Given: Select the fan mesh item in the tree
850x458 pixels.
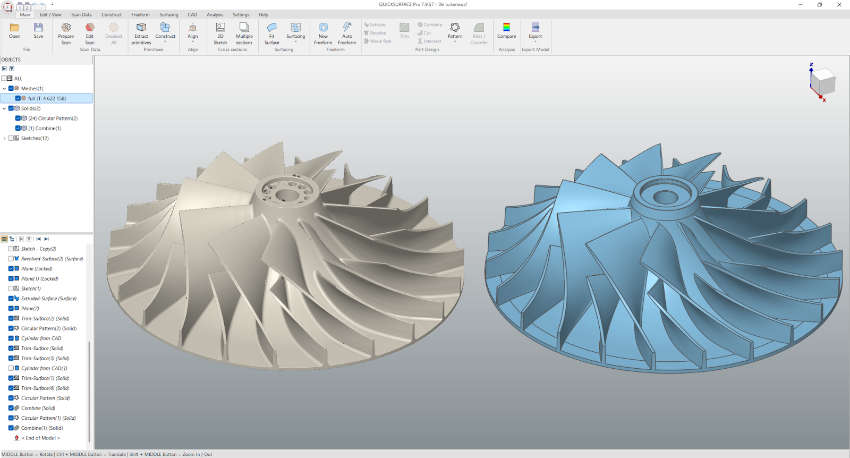Looking at the screenshot, I should tap(47, 99).
